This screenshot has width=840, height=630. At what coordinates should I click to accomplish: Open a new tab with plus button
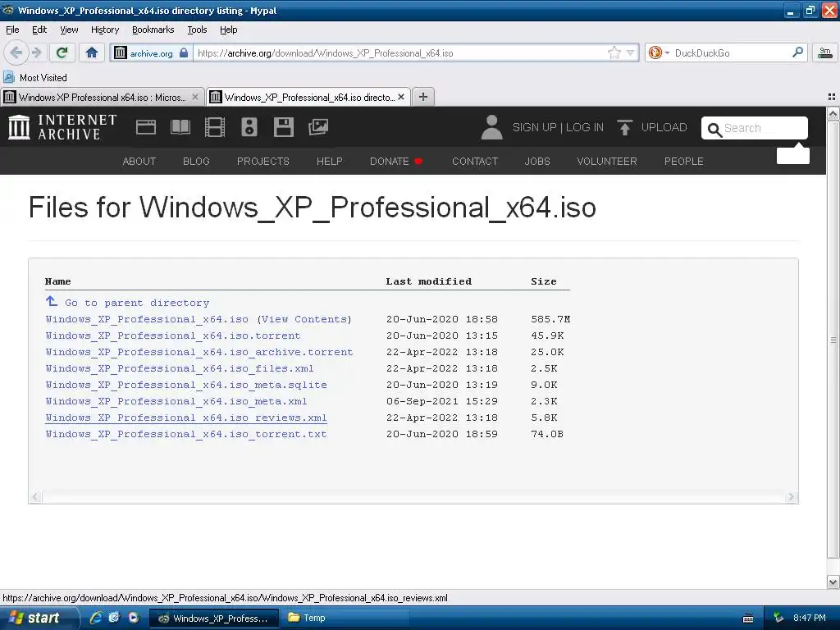pyautogui.click(x=423, y=97)
